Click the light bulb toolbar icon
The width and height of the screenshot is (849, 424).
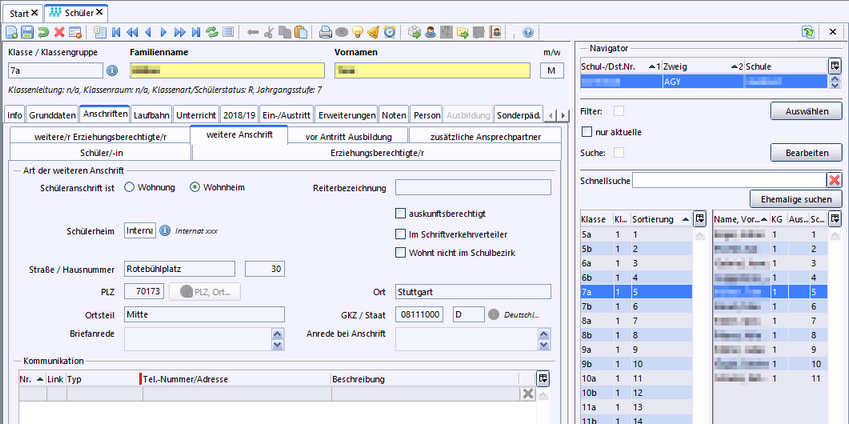pos(356,32)
